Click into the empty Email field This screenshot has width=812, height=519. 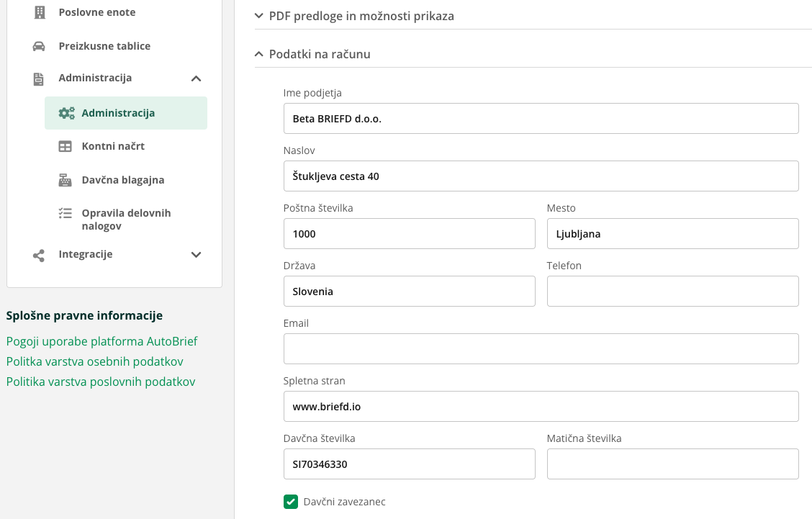click(x=541, y=349)
